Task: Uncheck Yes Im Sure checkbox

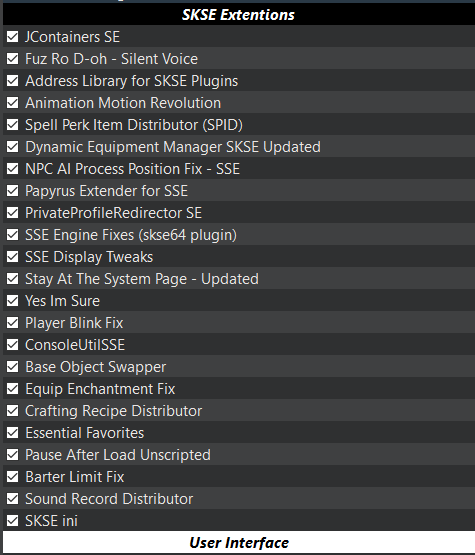Action: [13, 301]
